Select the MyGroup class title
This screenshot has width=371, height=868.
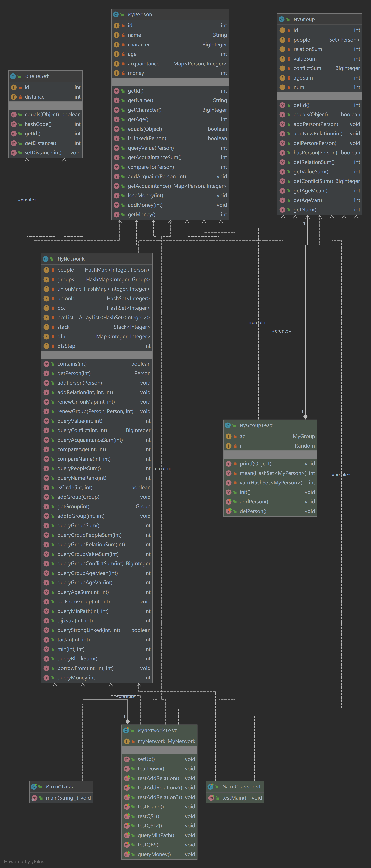click(304, 19)
